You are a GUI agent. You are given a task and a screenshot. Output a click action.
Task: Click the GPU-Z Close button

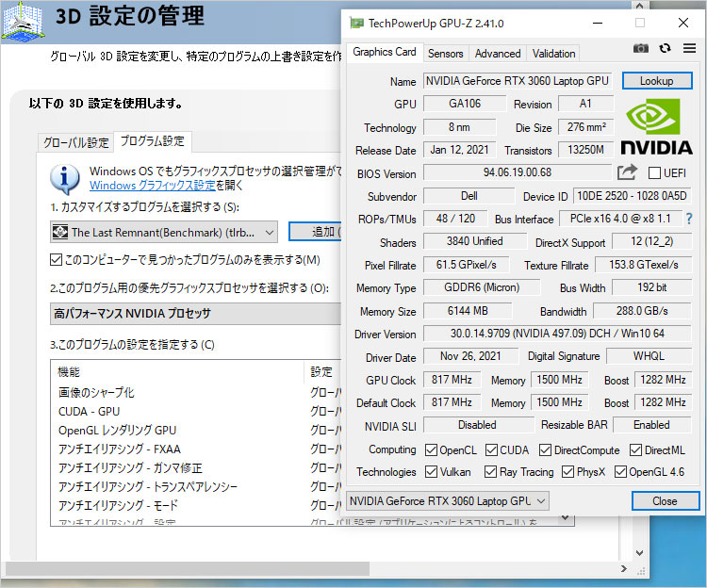pos(665,501)
